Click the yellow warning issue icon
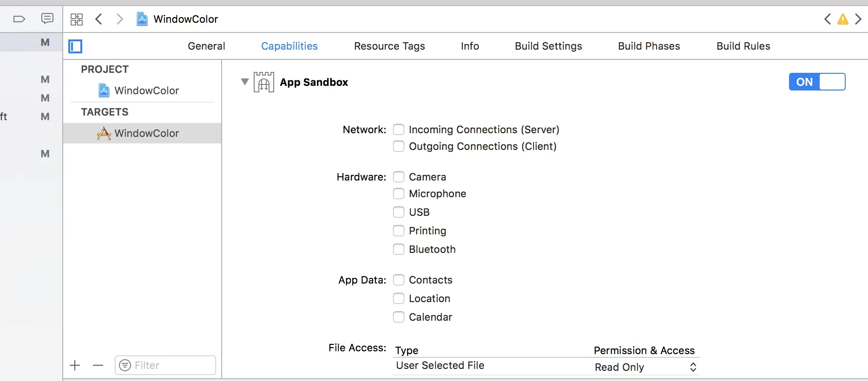Viewport: 868px width, 381px height. click(x=842, y=19)
